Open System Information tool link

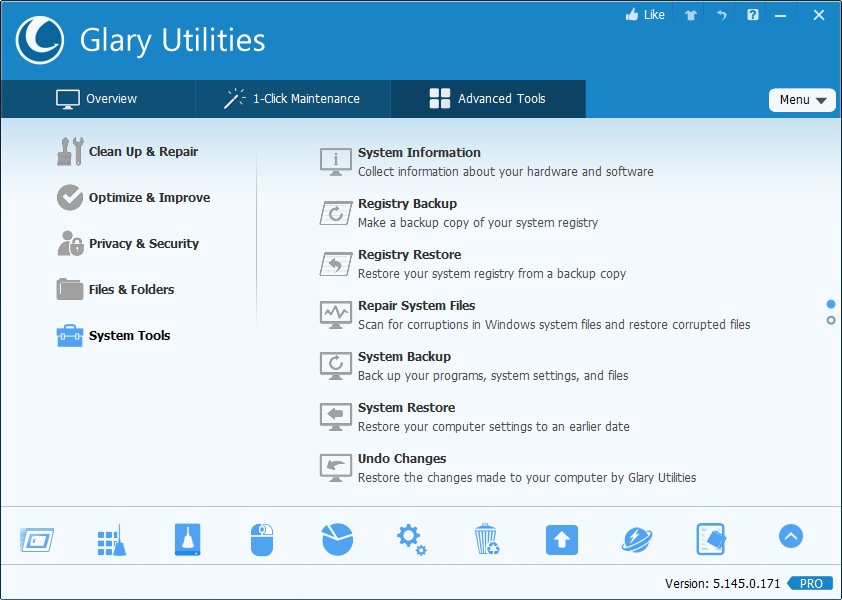(419, 153)
